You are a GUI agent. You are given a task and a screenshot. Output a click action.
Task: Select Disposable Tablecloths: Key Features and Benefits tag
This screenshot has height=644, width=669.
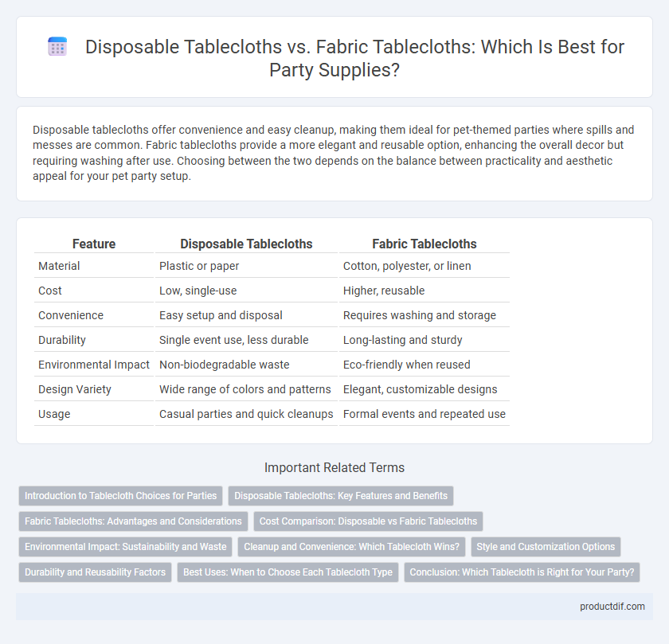point(341,496)
